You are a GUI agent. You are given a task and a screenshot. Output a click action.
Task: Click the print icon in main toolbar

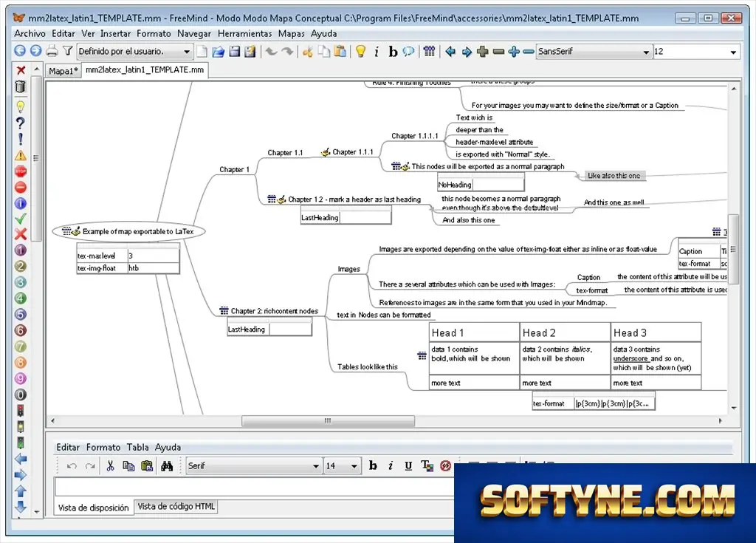tap(52, 51)
